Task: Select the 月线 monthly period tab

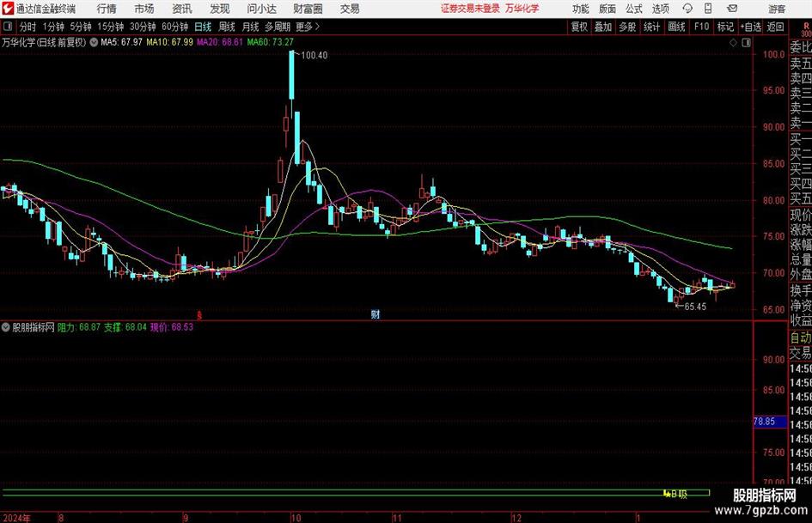Action: 251,27
